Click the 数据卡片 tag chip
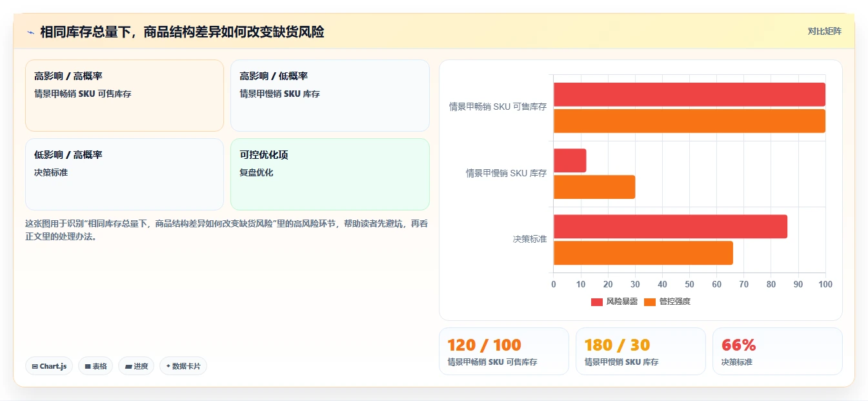The height and width of the screenshot is (401, 868). tap(183, 366)
